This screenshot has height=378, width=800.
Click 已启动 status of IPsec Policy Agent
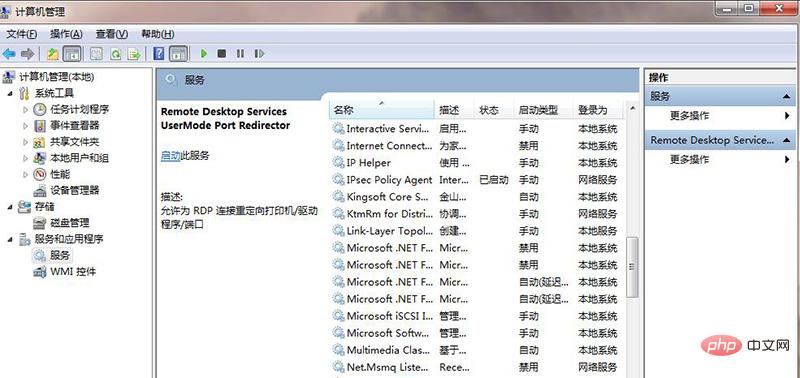494,180
